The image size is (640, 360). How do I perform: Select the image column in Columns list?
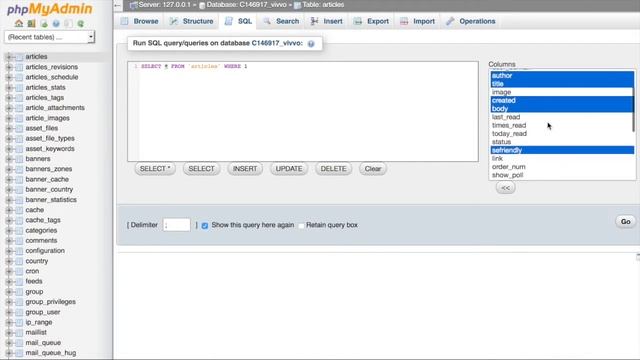[561, 92]
